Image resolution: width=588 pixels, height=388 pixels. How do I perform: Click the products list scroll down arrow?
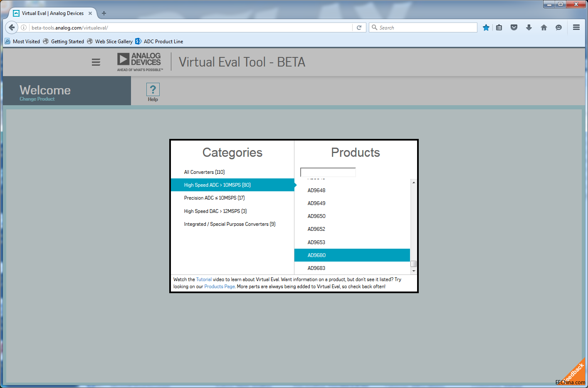[413, 271]
